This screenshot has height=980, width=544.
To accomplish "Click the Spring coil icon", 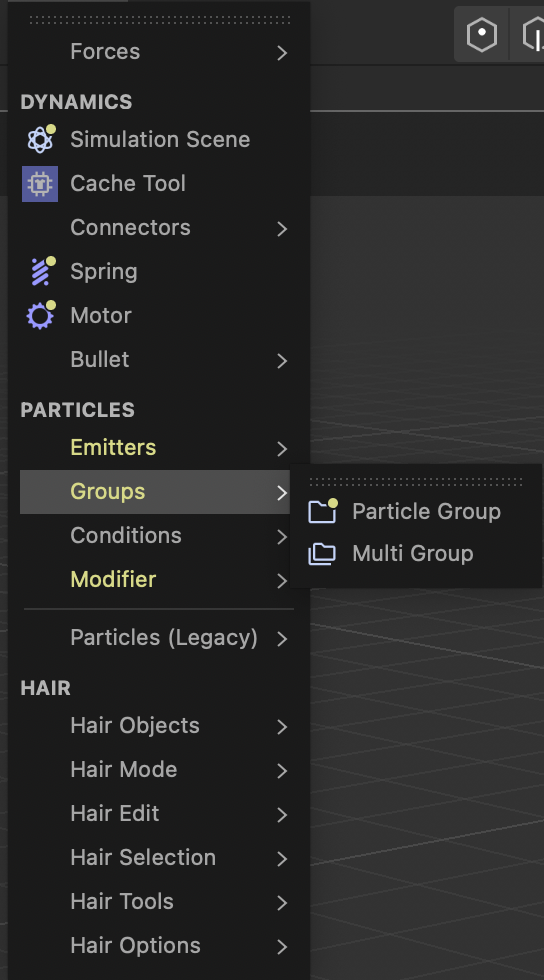I will (x=41, y=271).
